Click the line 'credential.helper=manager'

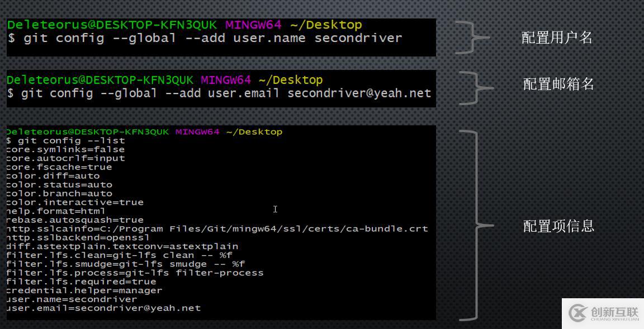[x=84, y=290]
